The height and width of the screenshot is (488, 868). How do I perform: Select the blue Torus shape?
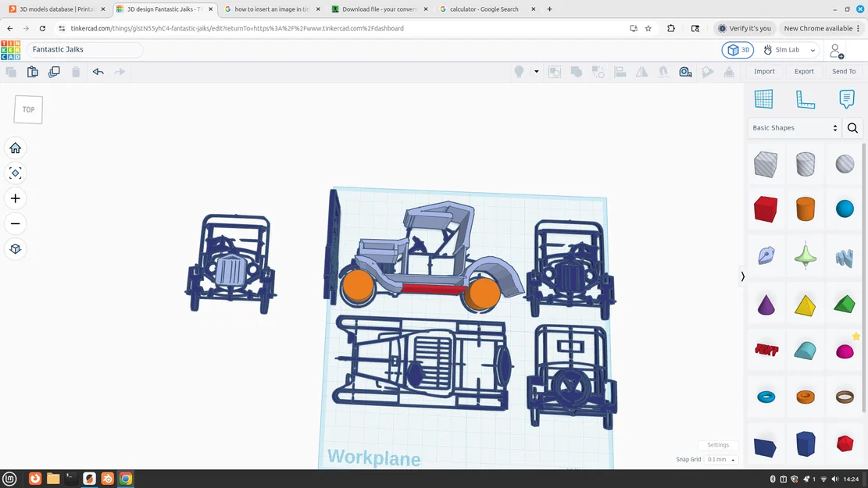(766, 397)
